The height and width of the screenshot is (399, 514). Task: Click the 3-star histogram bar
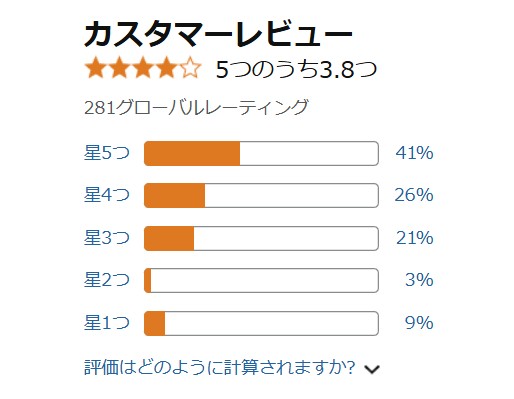click(261, 238)
